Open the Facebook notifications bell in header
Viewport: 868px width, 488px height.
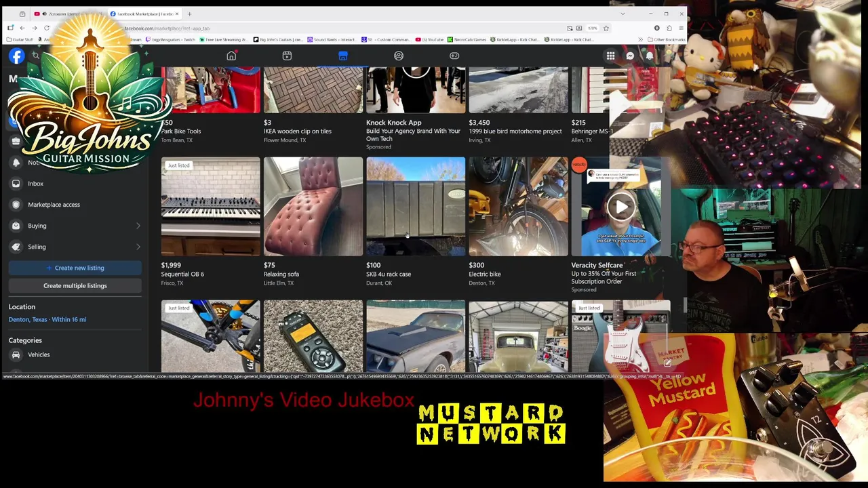[x=650, y=56]
